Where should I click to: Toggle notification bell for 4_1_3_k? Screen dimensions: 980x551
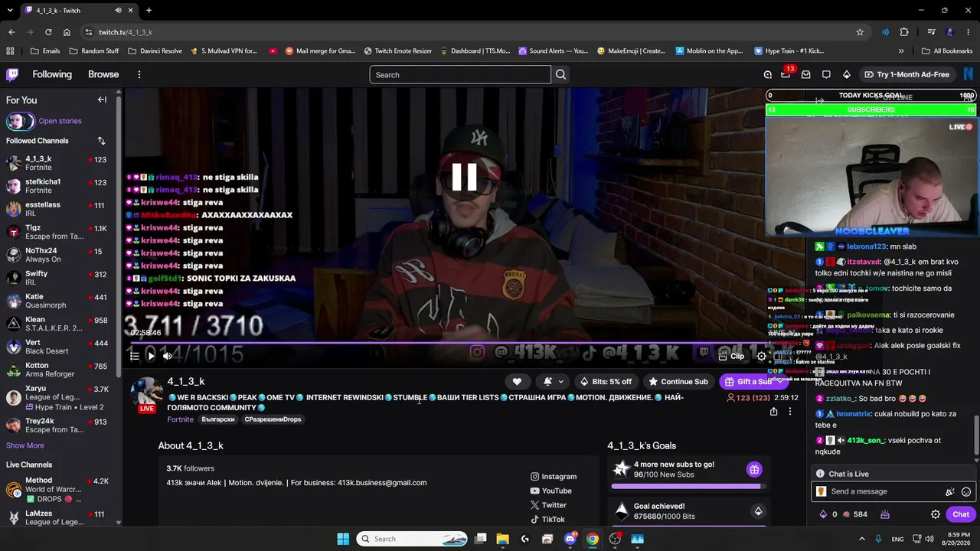547,381
